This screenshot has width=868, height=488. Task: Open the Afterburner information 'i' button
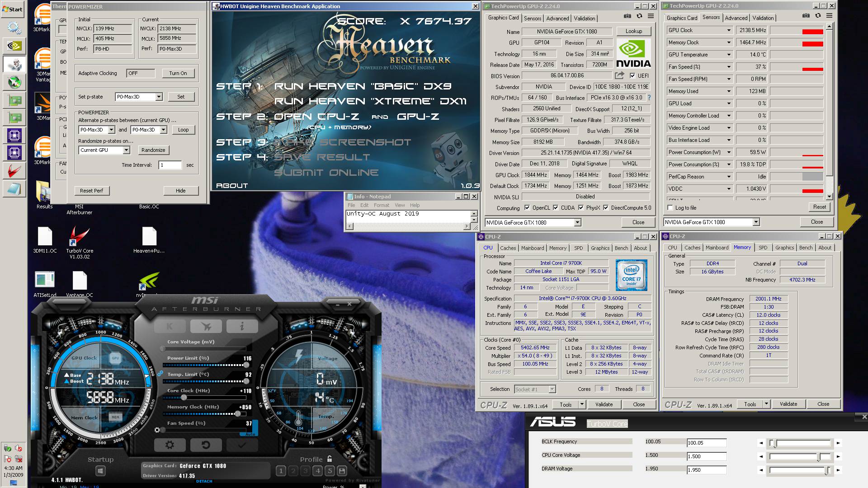point(242,326)
